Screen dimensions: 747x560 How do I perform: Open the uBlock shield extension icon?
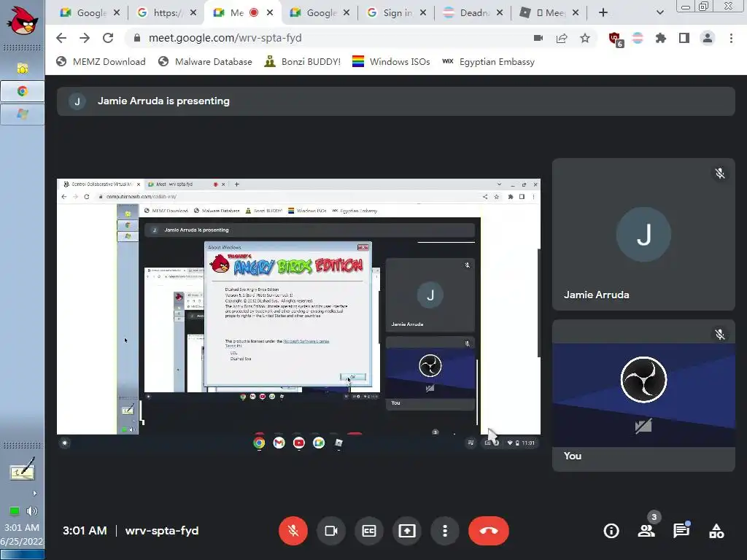615,39
